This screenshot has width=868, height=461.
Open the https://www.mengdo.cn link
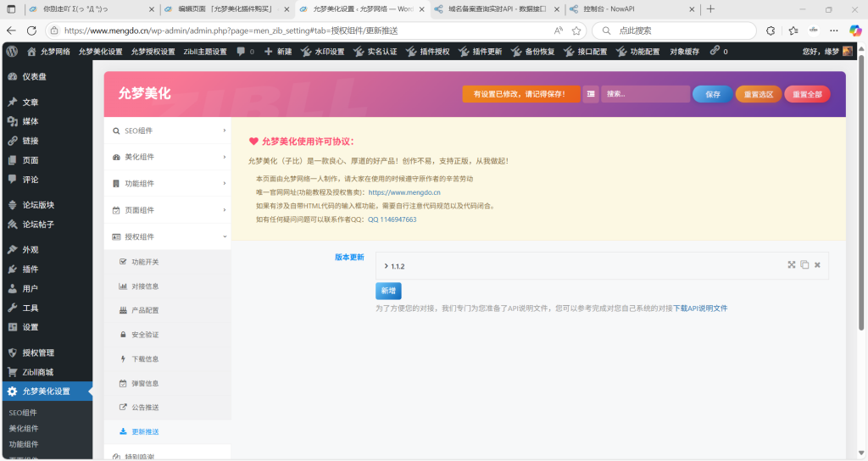coord(404,192)
